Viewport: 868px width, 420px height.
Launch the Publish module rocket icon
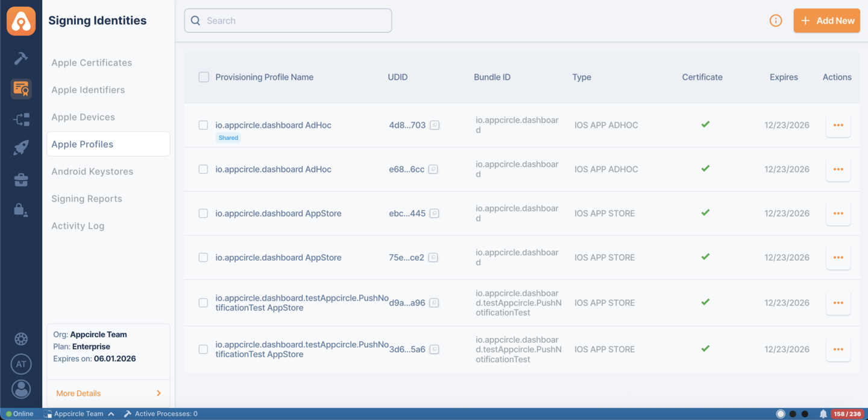point(21,147)
